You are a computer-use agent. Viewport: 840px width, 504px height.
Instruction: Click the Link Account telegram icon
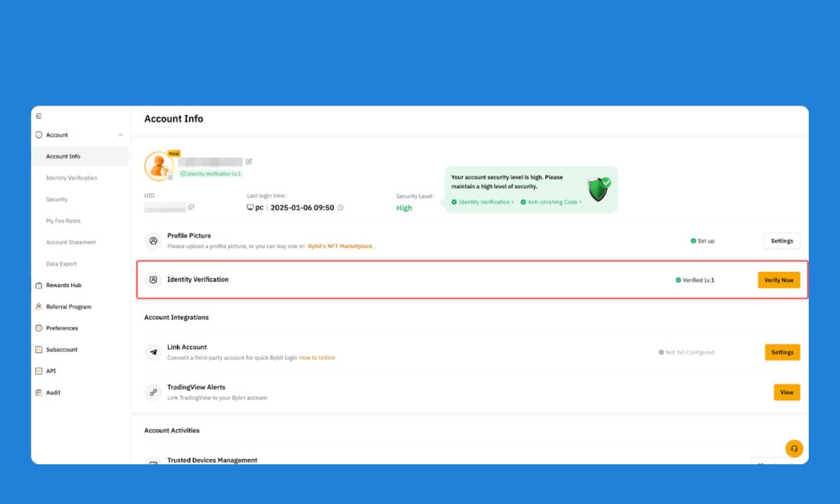(x=153, y=352)
